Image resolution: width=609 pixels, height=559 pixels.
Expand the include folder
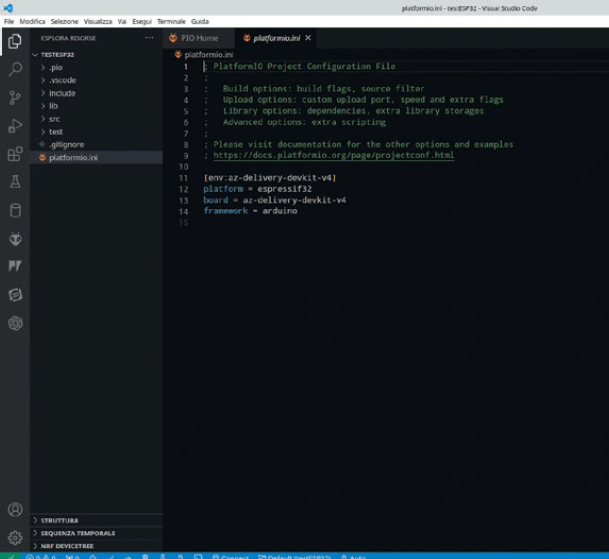pos(43,93)
